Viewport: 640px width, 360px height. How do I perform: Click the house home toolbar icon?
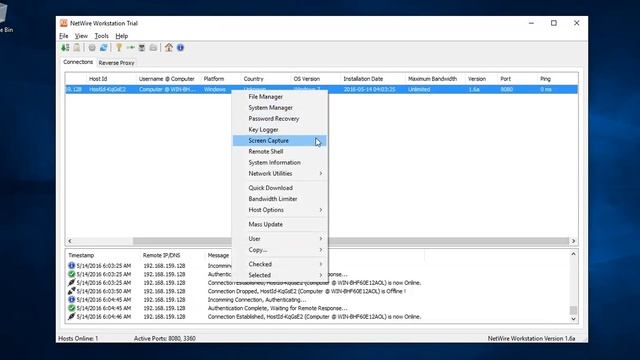pyautogui.click(x=169, y=48)
